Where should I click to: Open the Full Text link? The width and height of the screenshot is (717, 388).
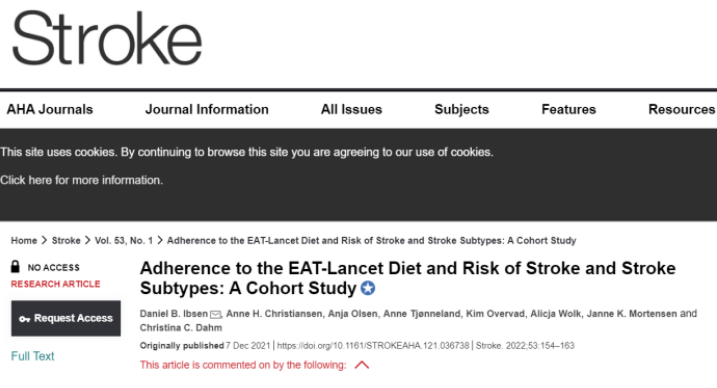point(32,356)
